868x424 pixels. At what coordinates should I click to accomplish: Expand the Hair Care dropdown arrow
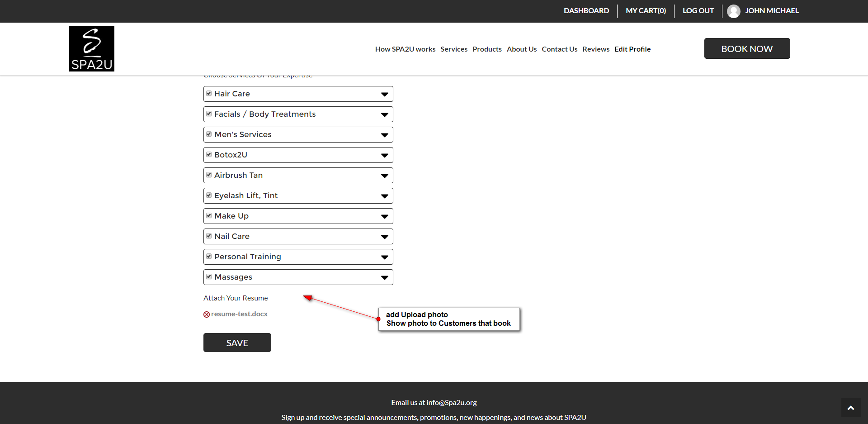coord(385,95)
